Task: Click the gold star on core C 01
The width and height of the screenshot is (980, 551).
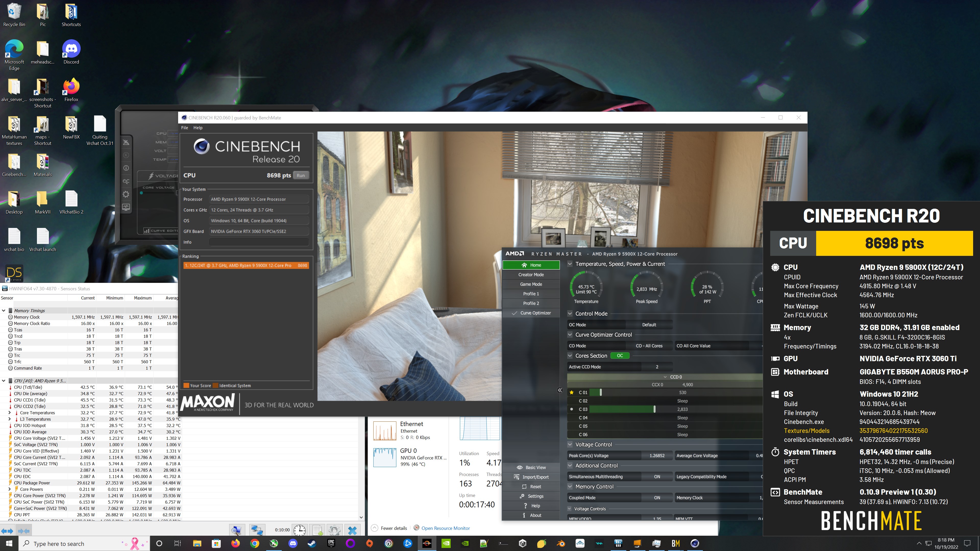Action: [571, 392]
